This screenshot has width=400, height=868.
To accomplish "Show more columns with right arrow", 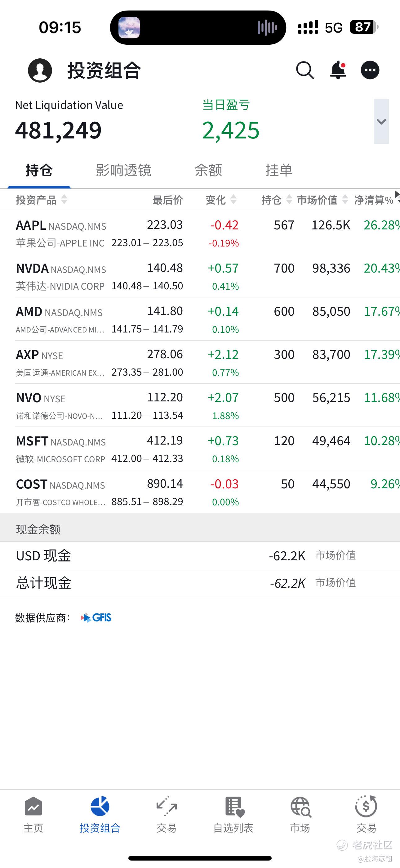I will 397,195.
